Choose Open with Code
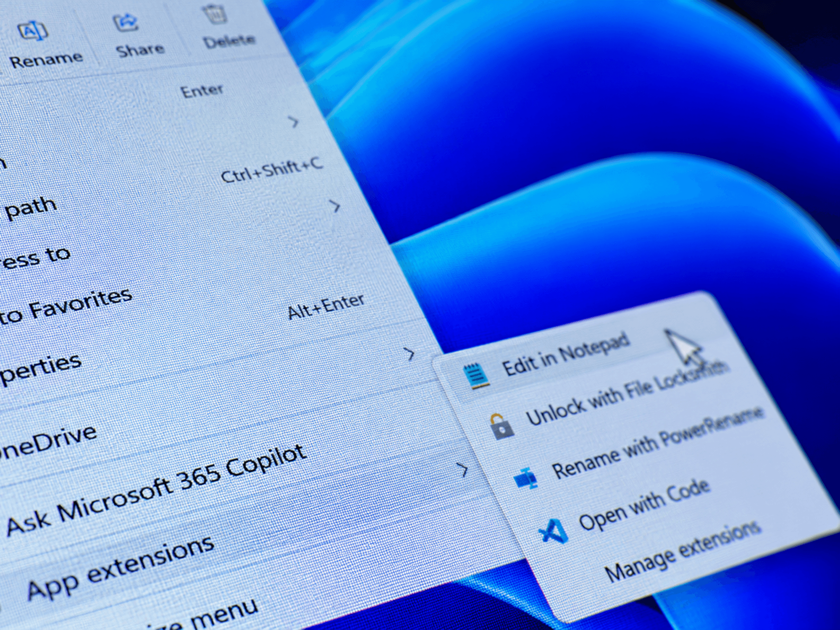This screenshot has height=630, width=840. tap(645, 505)
